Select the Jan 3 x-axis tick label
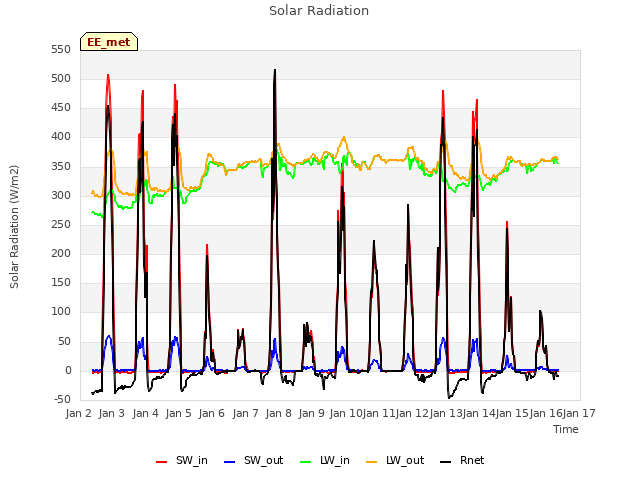Viewport: 640px width, 480px height. (112, 413)
